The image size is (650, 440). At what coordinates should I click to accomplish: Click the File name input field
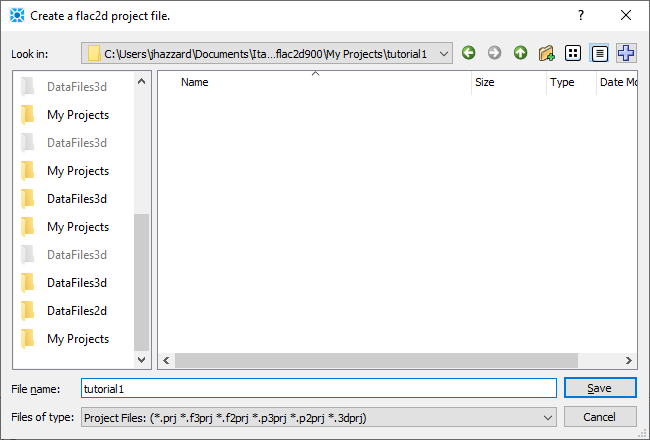tap(318, 388)
